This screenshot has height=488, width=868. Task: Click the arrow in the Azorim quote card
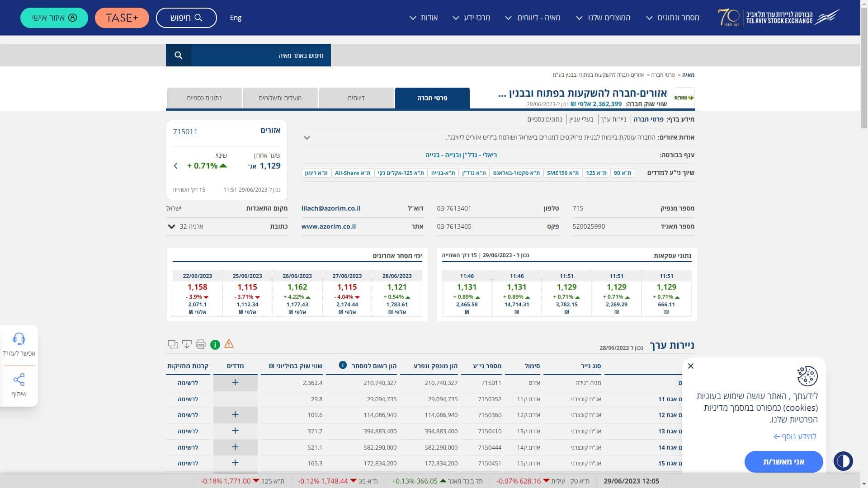pos(176,166)
